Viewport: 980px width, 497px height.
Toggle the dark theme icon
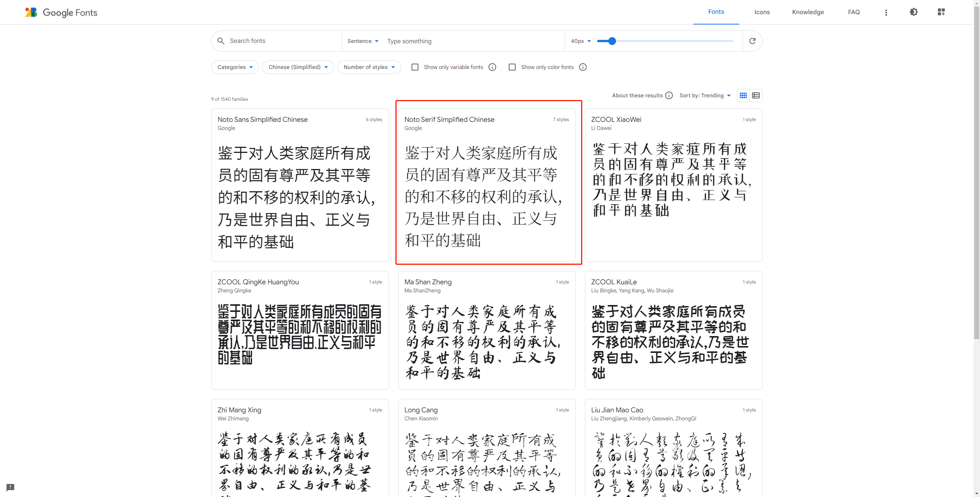913,12
